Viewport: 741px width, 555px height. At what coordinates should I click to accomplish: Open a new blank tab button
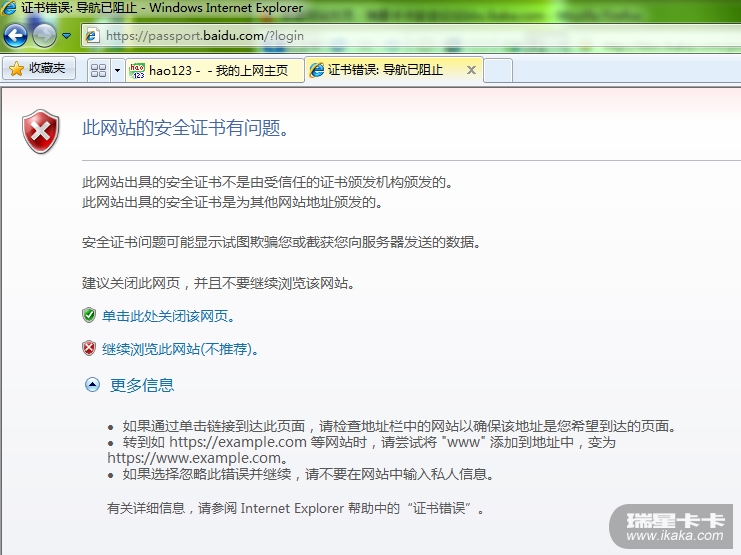[498, 70]
